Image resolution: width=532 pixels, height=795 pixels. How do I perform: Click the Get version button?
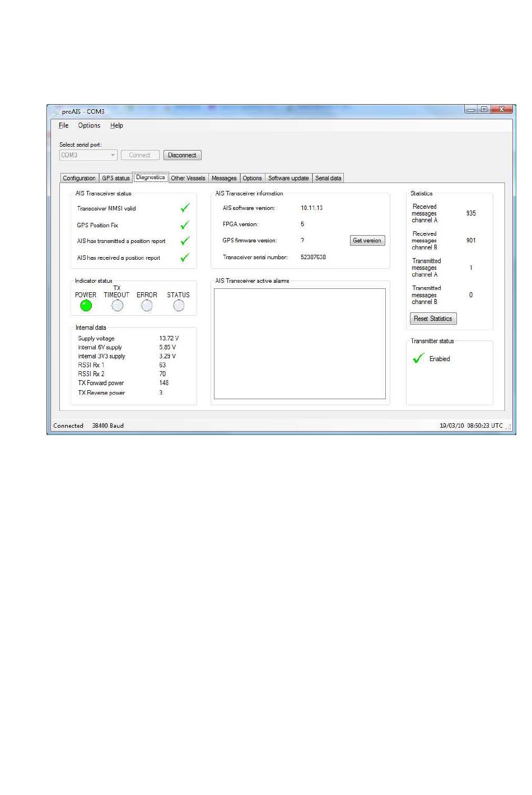pyautogui.click(x=367, y=241)
